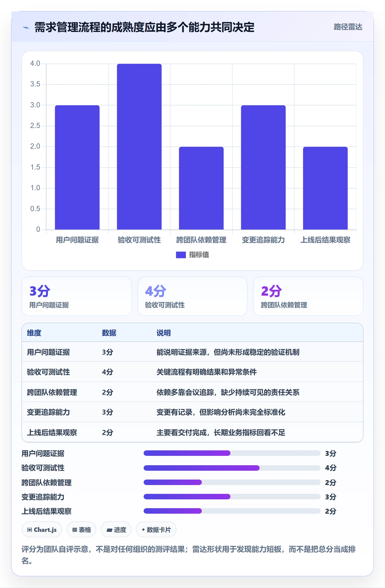Viewport: 385px width, 588px height.
Task: Select the 变更追踪能力 table row name
Action: coord(48,412)
